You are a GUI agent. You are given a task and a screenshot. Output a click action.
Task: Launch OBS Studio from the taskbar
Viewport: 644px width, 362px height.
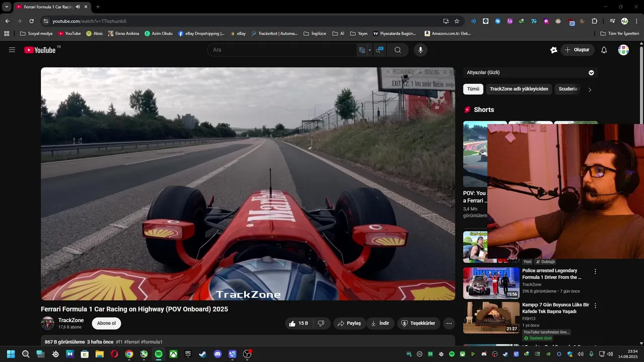point(247,354)
